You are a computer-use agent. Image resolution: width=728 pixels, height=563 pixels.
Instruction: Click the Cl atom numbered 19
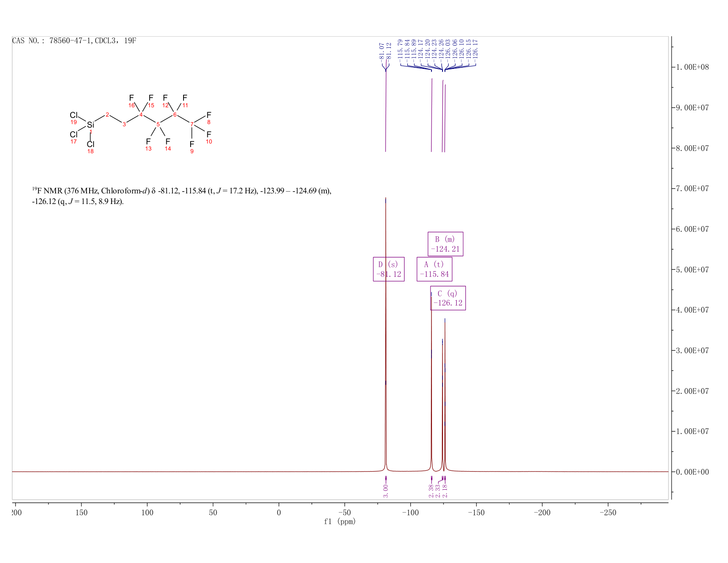(74, 115)
